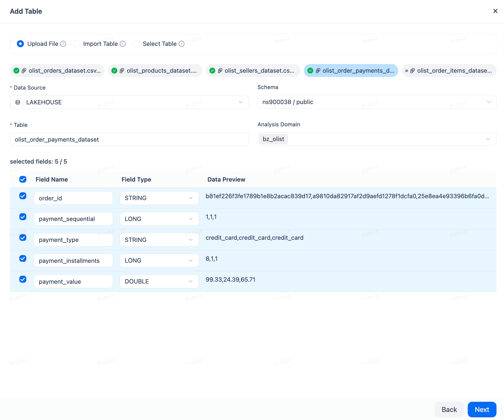Expand the Schema ns900038 / public dropdown
Image resolution: width=504 pixels, height=420 pixels.
pyautogui.click(x=377, y=102)
